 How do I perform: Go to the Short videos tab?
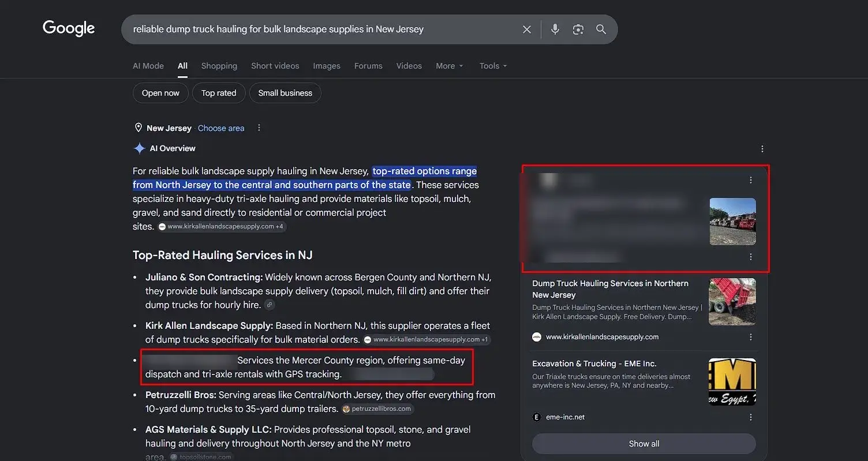pos(275,66)
